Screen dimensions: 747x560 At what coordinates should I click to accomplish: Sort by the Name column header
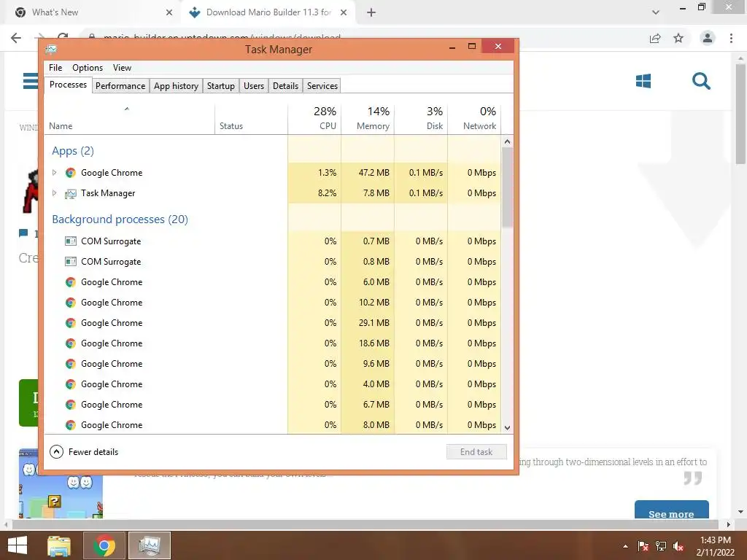(130, 118)
